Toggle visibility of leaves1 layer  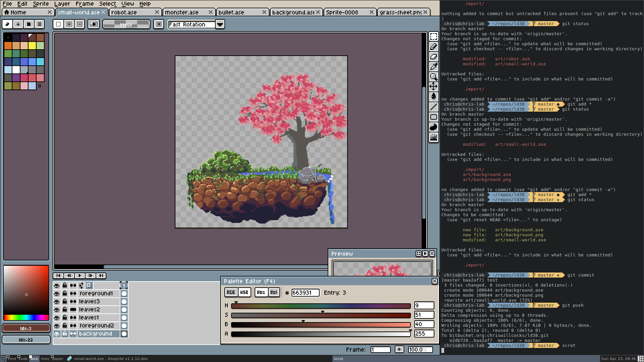pos(57,318)
